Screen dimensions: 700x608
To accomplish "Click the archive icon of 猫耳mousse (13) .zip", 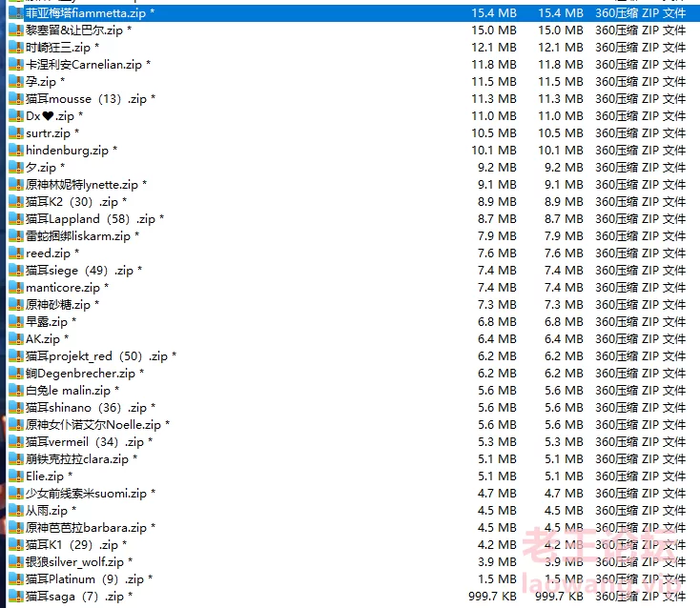I will [16, 99].
